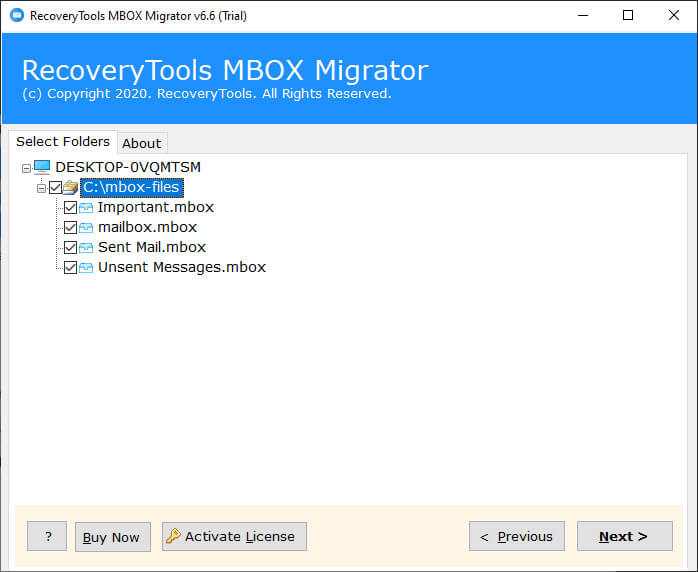
Task: Maximize the MBOX Migrator window
Action: click(x=628, y=16)
